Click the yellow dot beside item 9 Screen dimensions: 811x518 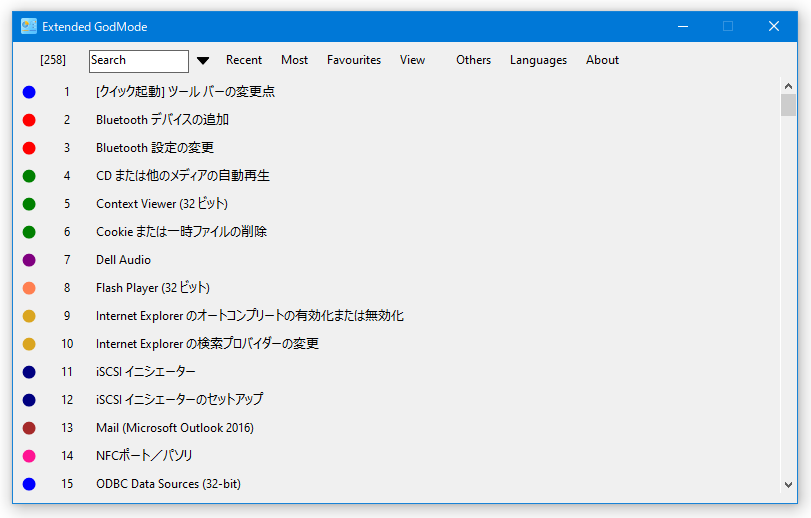[x=29, y=316]
